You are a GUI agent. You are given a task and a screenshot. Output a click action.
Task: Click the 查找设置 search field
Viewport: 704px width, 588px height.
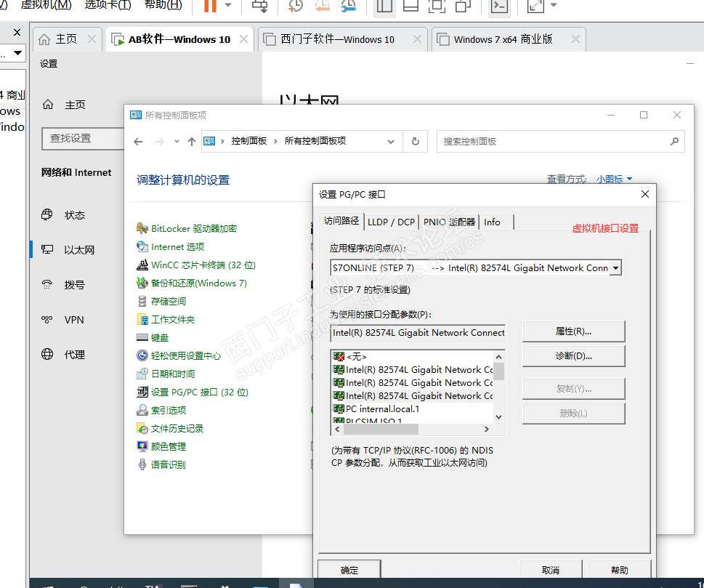click(83, 138)
